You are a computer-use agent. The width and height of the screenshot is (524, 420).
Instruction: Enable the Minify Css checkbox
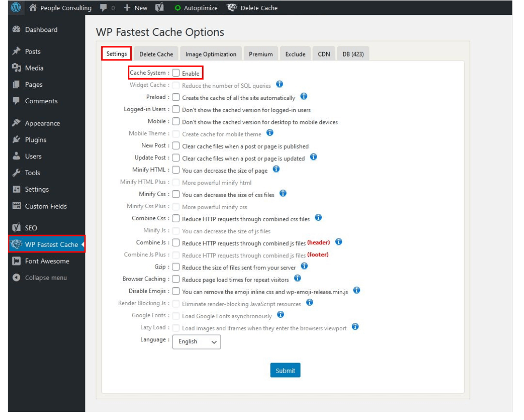click(176, 194)
